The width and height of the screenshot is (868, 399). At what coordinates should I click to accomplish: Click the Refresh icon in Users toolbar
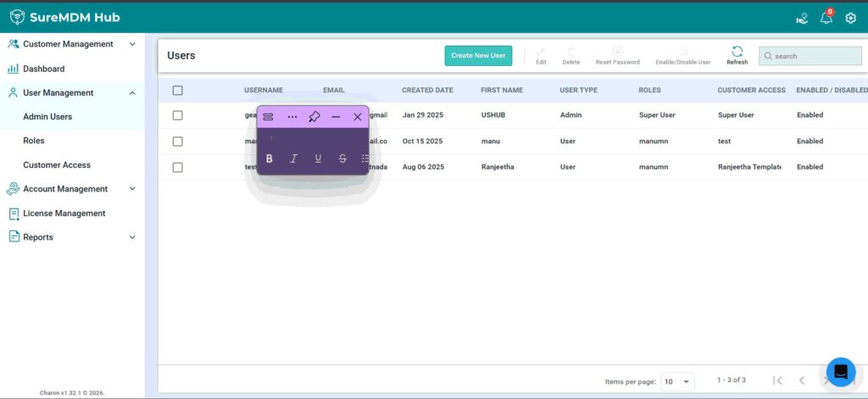point(737,52)
